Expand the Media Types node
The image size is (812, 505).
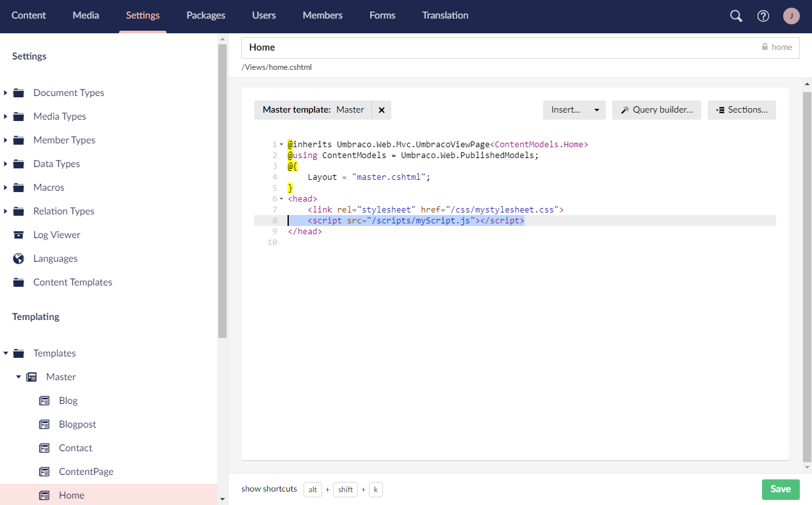(6, 116)
